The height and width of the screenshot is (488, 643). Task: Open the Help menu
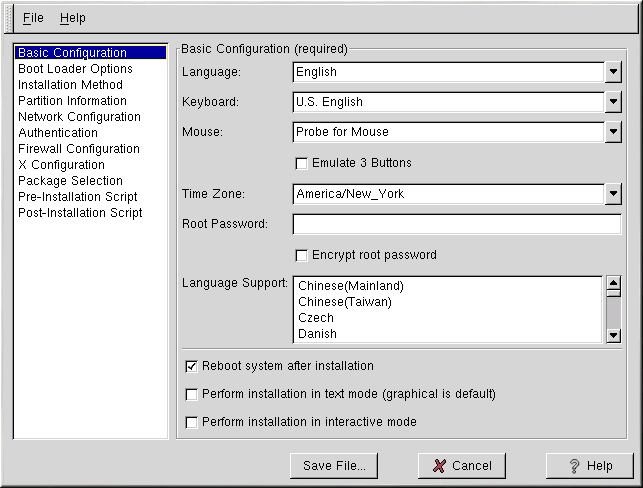[x=73, y=18]
